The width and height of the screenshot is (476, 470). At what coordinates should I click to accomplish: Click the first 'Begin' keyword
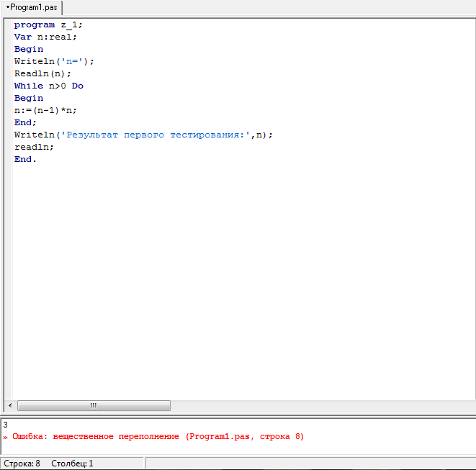[29, 49]
